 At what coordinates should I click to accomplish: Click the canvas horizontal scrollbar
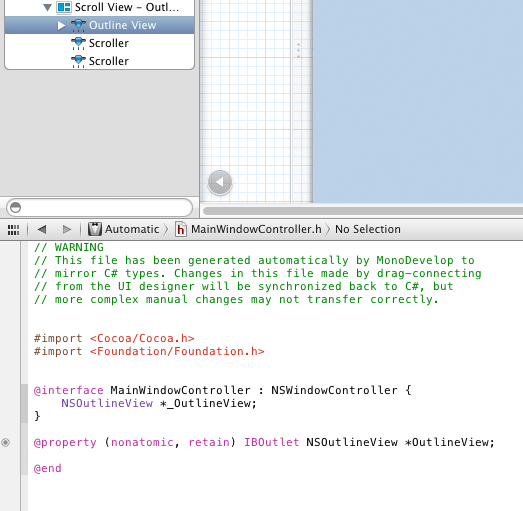363,211
